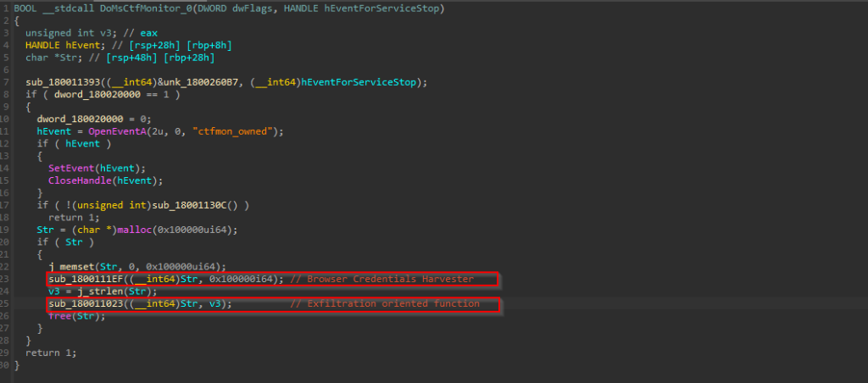Click the Browser Credentials Harvester comment

click(x=400, y=279)
